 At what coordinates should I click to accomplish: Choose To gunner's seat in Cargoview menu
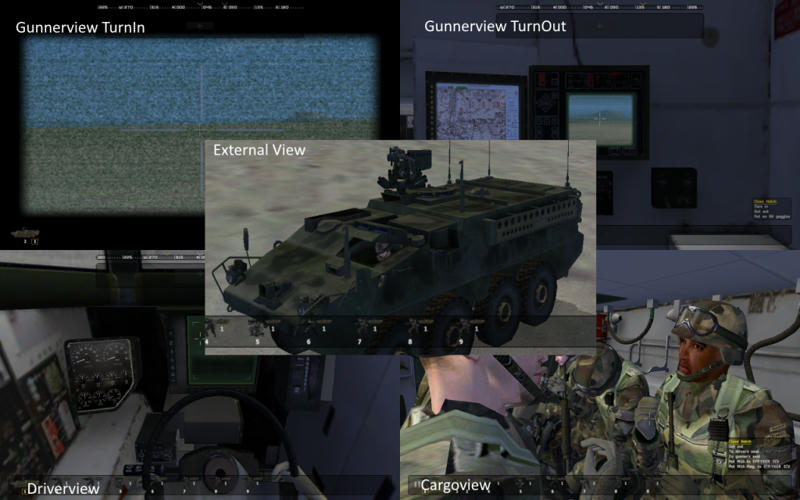click(744, 457)
